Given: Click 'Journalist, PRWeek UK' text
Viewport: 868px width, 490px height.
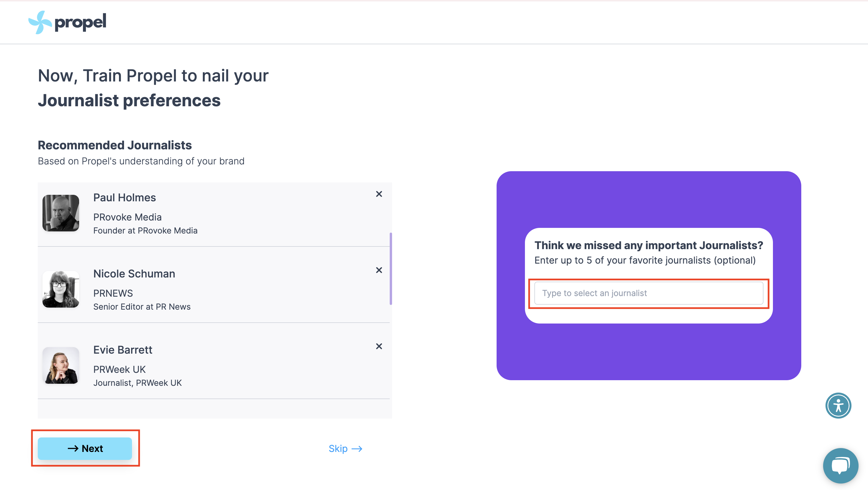Looking at the screenshot, I should [138, 383].
